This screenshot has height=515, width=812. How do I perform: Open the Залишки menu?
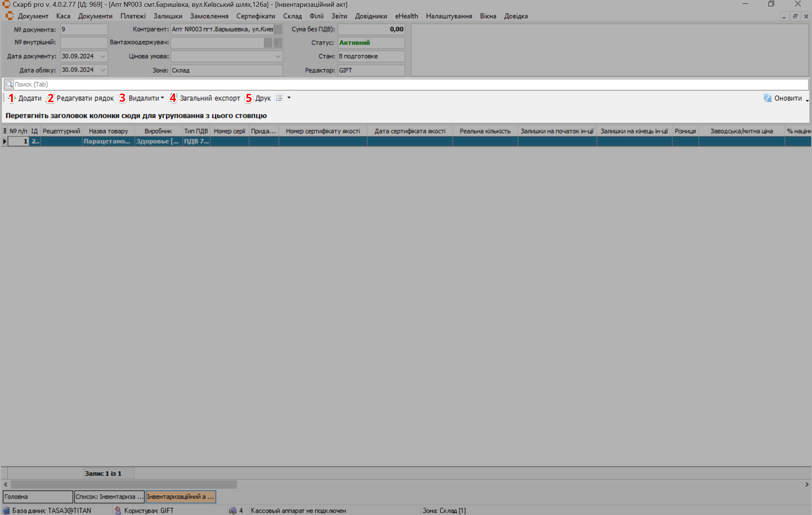pos(168,16)
